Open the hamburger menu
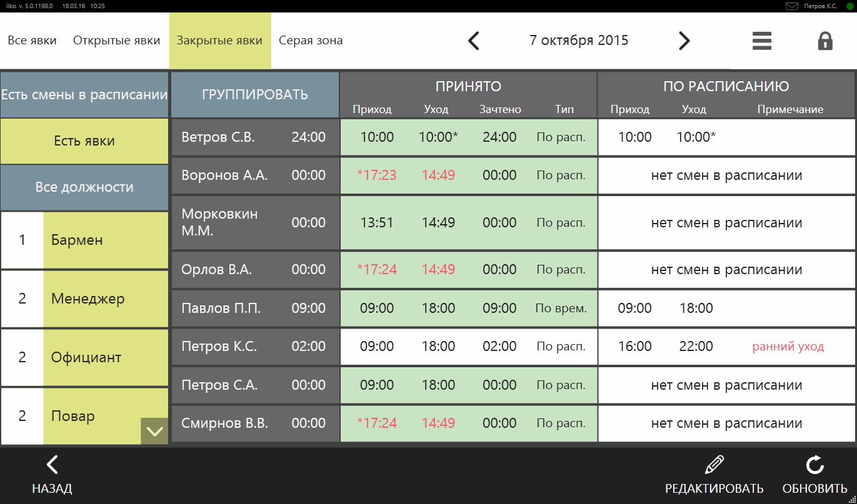 761,41
